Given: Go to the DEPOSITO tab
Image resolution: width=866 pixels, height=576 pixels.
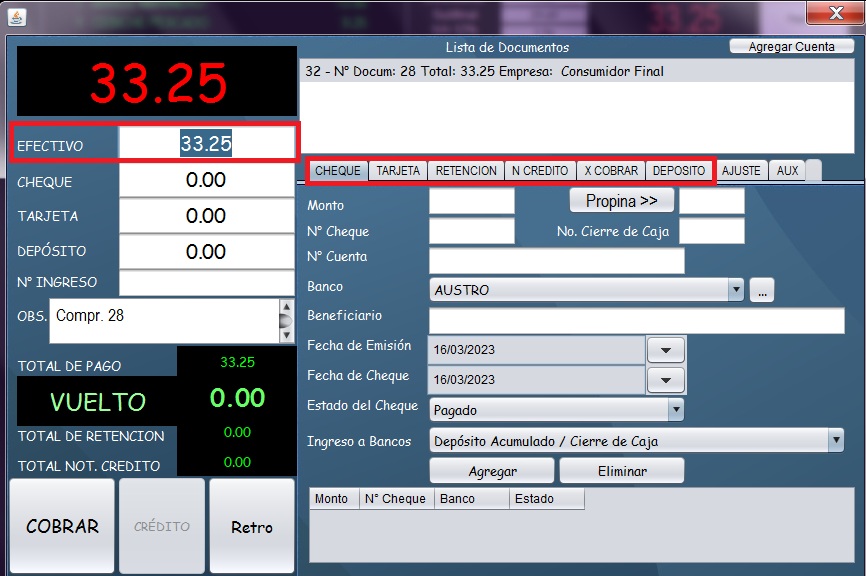Looking at the screenshot, I should 679,171.
